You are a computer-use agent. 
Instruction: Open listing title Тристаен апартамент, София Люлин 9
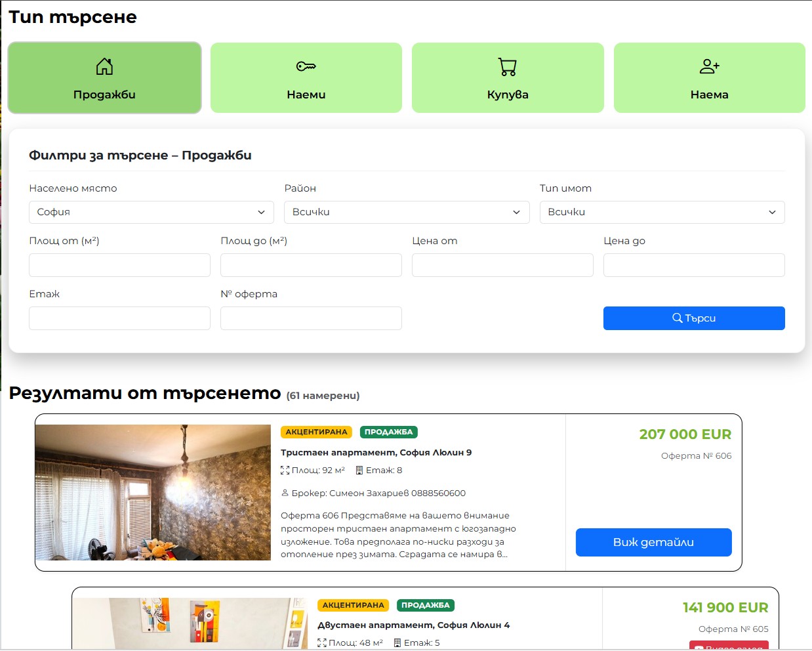tap(376, 452)
